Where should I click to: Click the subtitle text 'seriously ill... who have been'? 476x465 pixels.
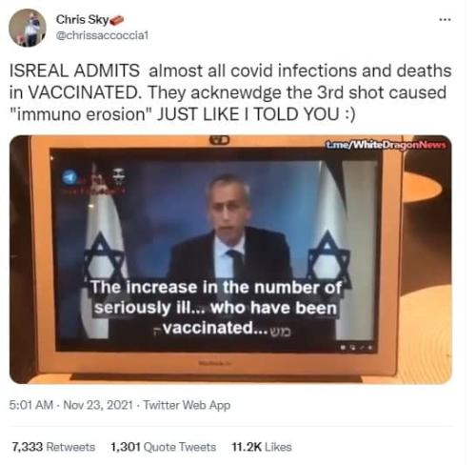coord(216,308)
